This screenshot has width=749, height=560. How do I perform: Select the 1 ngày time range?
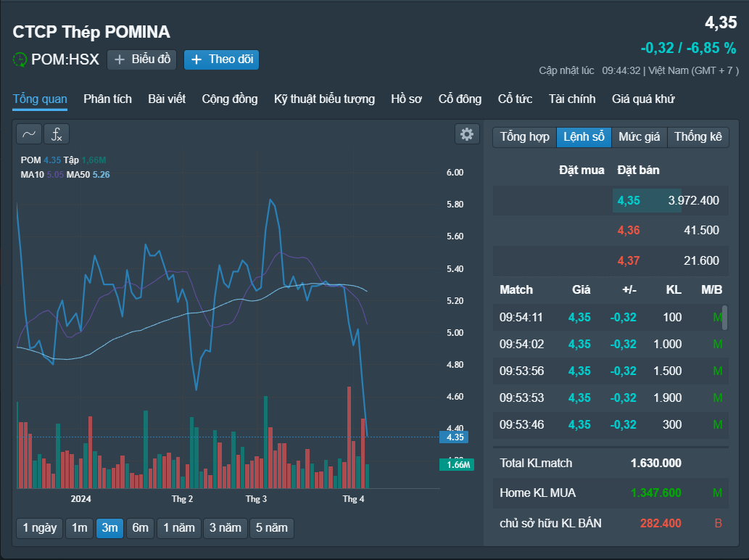[x=39, y=528]
